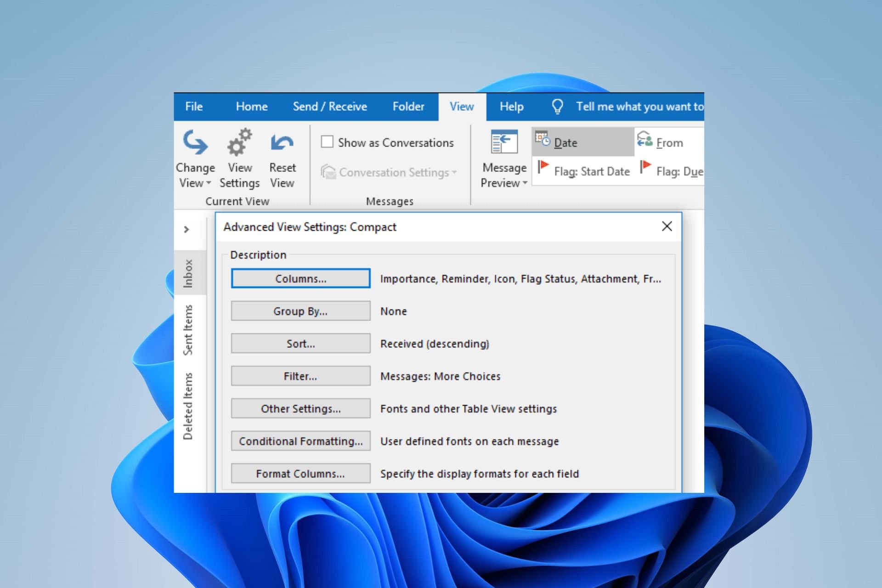Click the columns list text starting "Importance, Reminder"

pyautogui.click(x=520, y=279)
